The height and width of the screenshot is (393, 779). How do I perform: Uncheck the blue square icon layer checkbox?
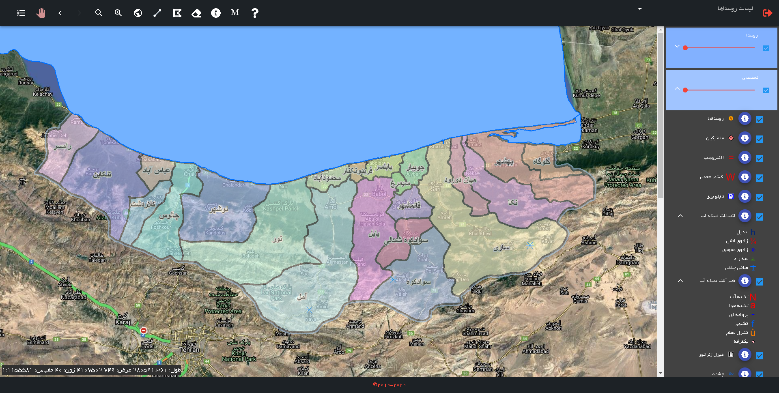(759, 197)
